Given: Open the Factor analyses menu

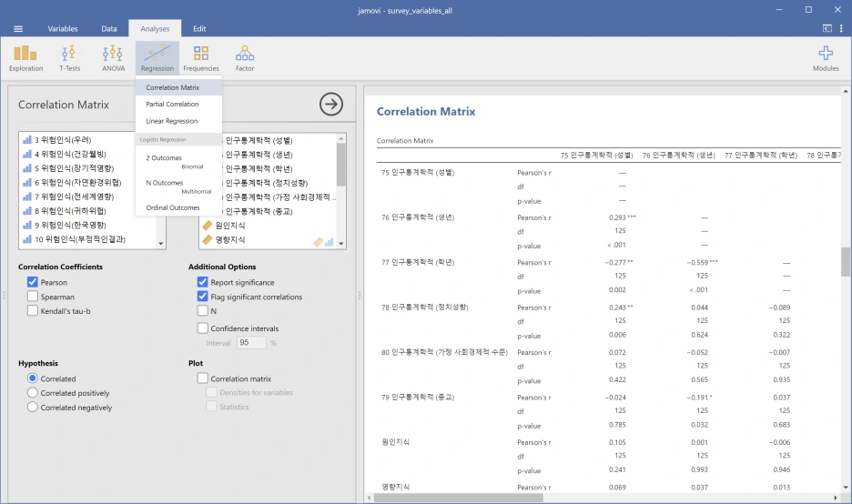Looking at the screenshot, I should click(x=245, y=58).
